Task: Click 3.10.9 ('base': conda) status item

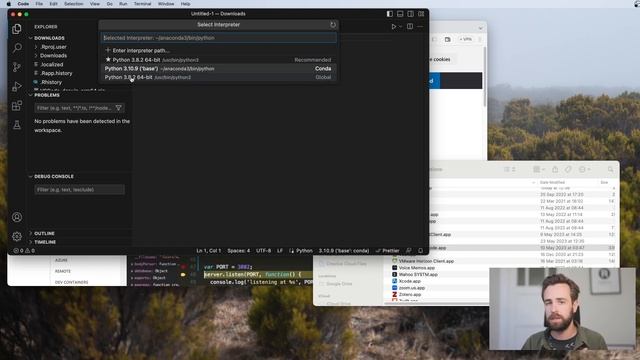Action: tap(344, 251)
